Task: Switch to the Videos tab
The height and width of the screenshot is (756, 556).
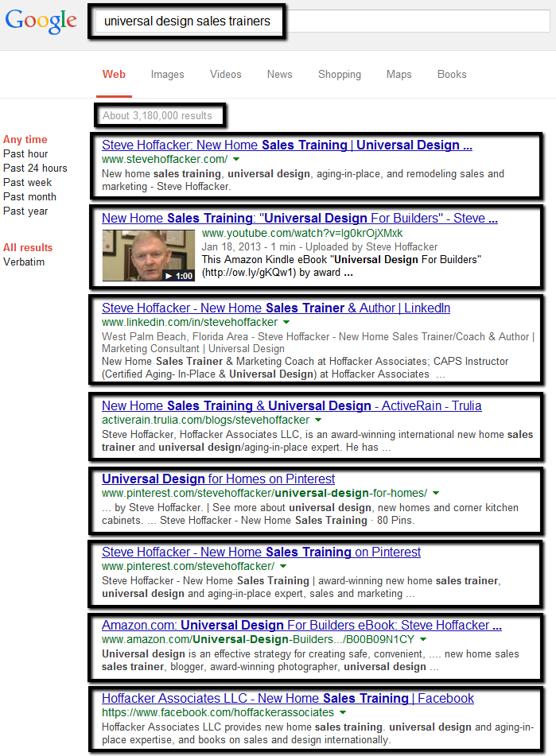Action: [226, 74]
